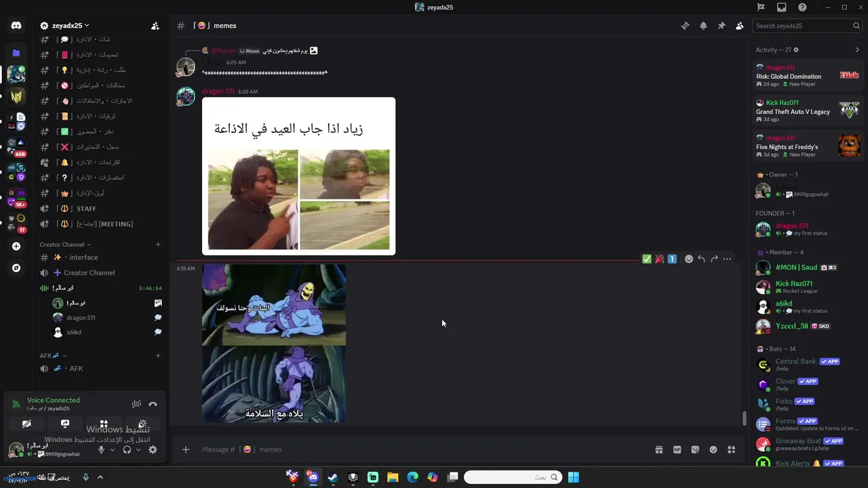Image resolution: width=868 pixels, height=488 pixels.
Task: Toggle noise suppression icon in voice panel
Action: point(136,404)
